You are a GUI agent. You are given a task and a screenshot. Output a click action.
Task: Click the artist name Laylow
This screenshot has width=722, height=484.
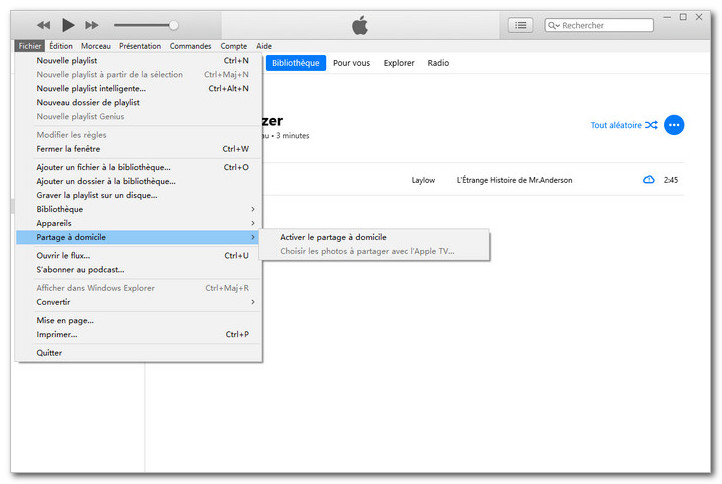423,180
